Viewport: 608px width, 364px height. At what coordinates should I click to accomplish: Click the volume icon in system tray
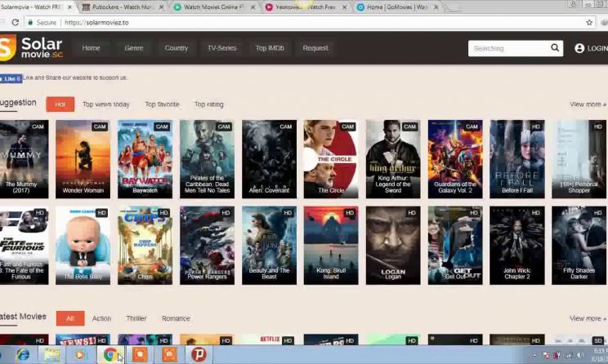pos(580,355)
